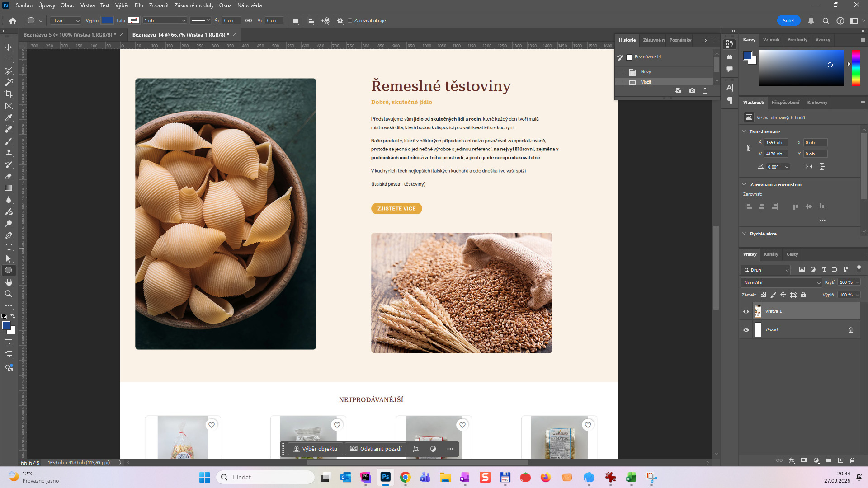Image resolution: width=868 pixels, height=488 pixels.
Task: Create new snapshot in History panel
Action: [692, 91]
